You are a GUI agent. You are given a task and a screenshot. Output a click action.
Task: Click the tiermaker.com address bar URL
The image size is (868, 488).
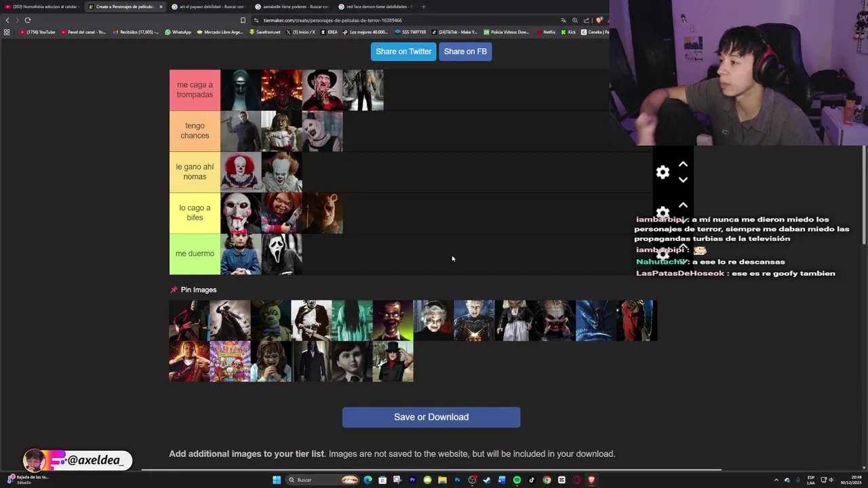(332, 20)
